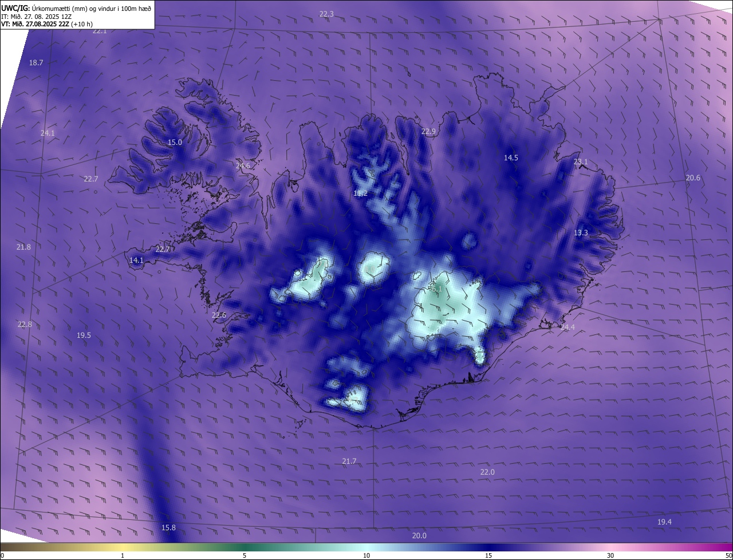Screen dimensions: 733x560
Task: Click the precipitation color scale bar
Action: coord(366,547)
